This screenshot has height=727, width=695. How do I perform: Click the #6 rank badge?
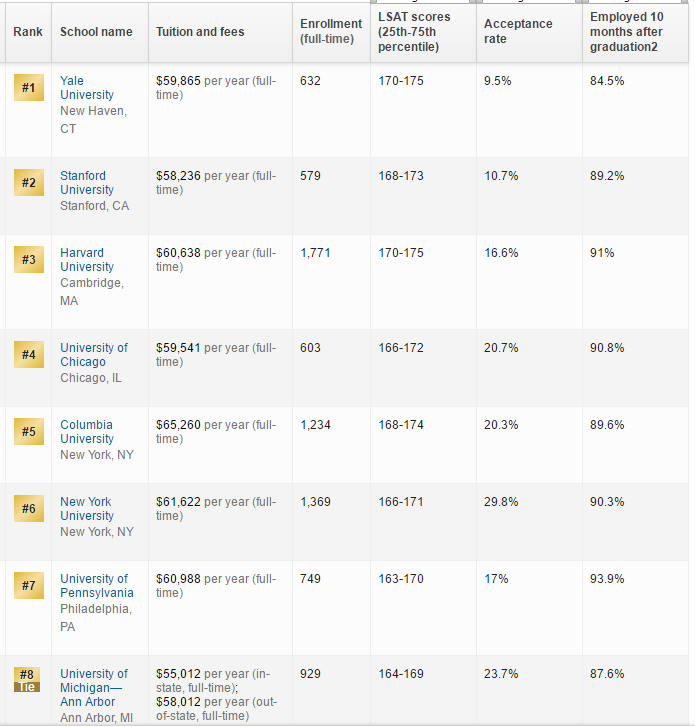tap(28, 509)
